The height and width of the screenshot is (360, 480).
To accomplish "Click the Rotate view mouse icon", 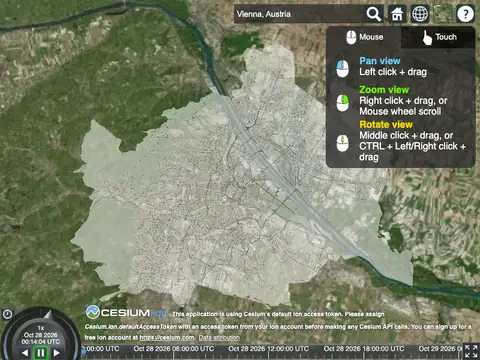I will [342, 143].
